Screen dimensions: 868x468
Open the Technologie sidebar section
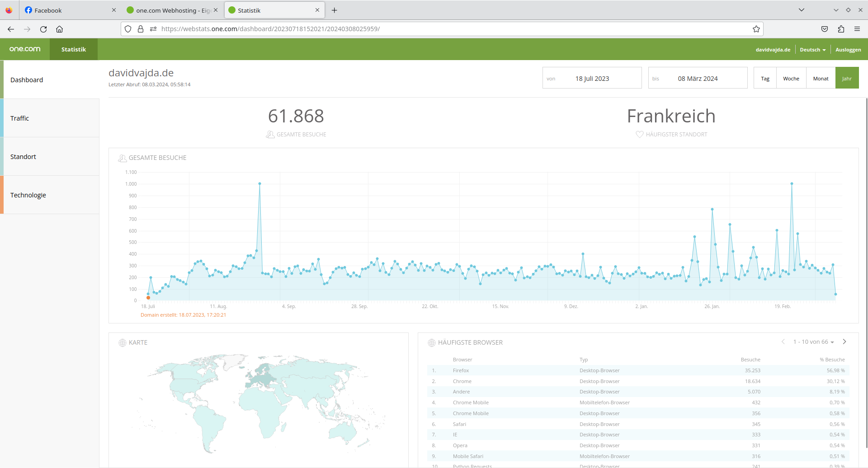coord(50,195)
